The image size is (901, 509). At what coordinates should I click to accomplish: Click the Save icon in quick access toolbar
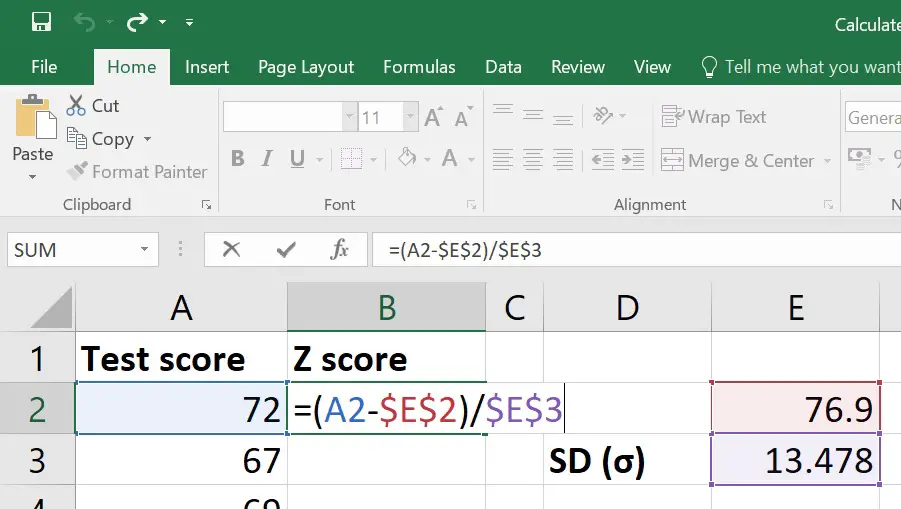pos(41,22)
